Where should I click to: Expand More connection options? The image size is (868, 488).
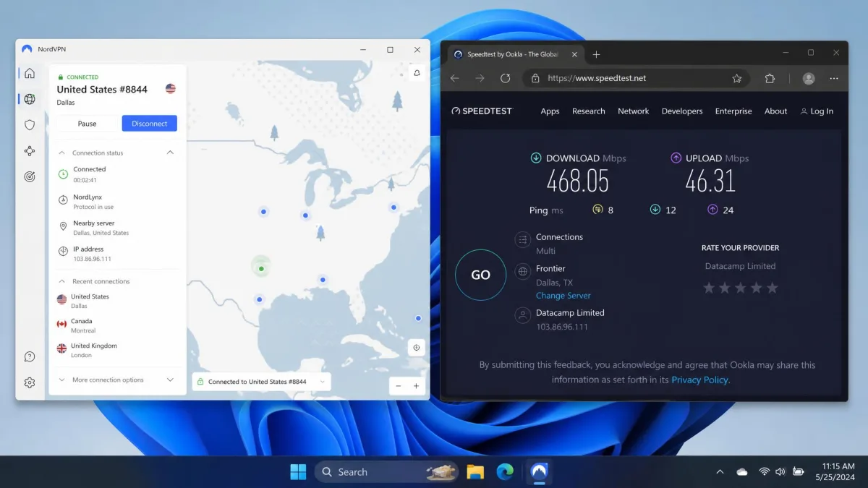click(117, 380)
